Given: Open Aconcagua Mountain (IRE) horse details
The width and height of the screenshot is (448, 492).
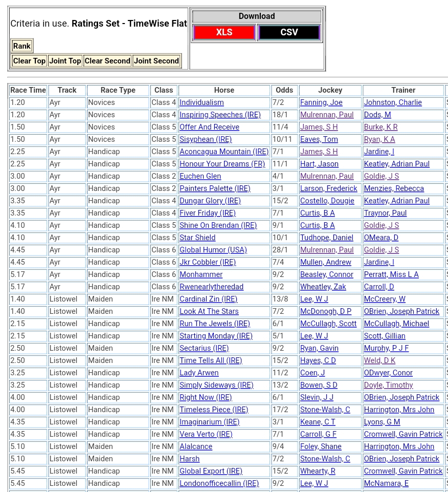Looking at the screenshot, I should pyautogui.click(x=223, y=152).
